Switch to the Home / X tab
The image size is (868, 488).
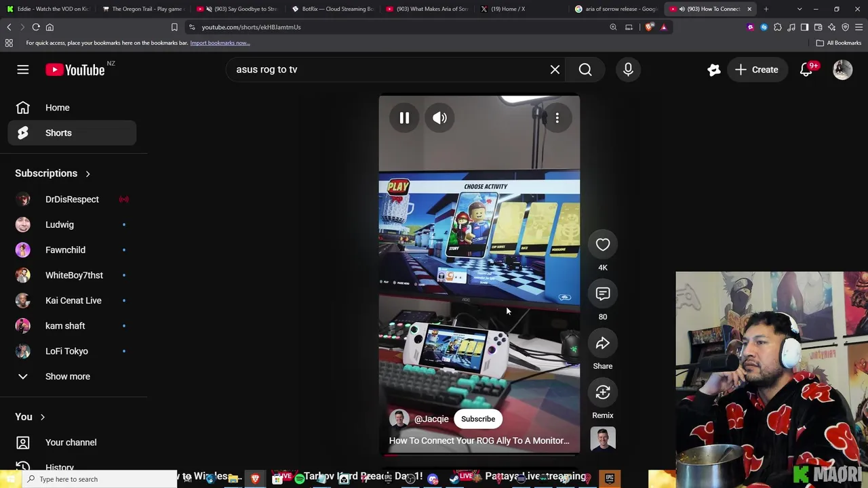coord(521,9)
